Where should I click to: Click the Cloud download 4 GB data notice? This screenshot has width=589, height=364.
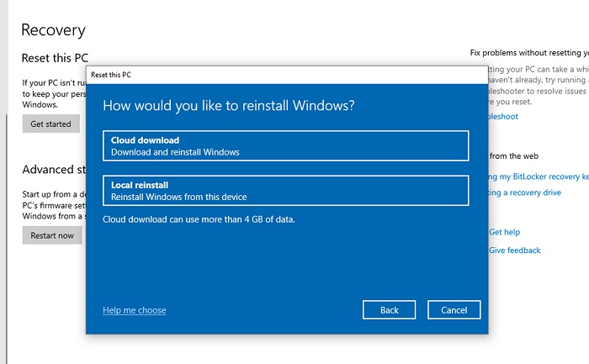click(x=199, y=219)
